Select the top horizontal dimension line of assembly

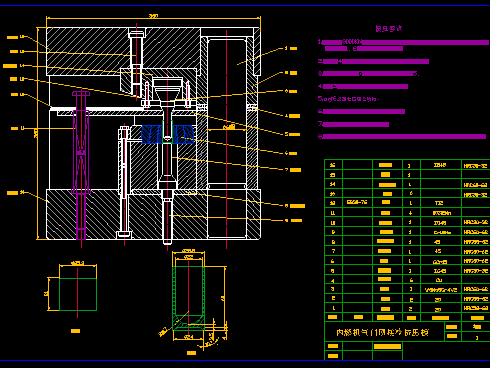coord(153,18)
